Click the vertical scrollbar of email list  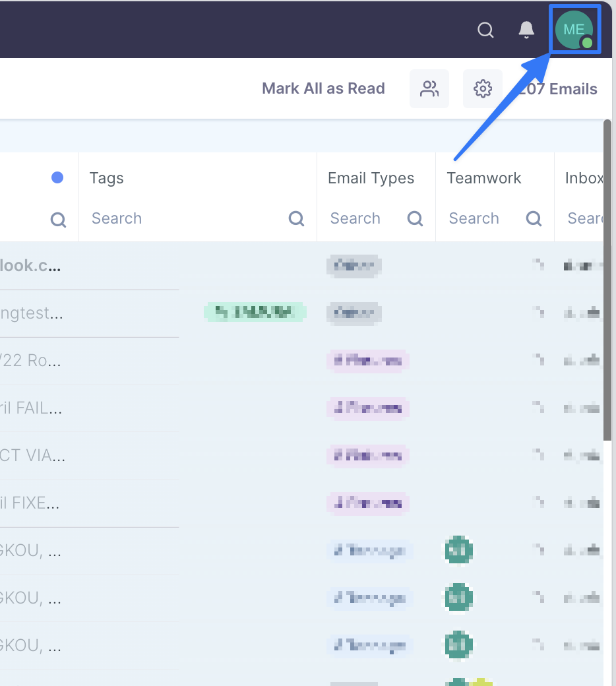coord(607,277)
